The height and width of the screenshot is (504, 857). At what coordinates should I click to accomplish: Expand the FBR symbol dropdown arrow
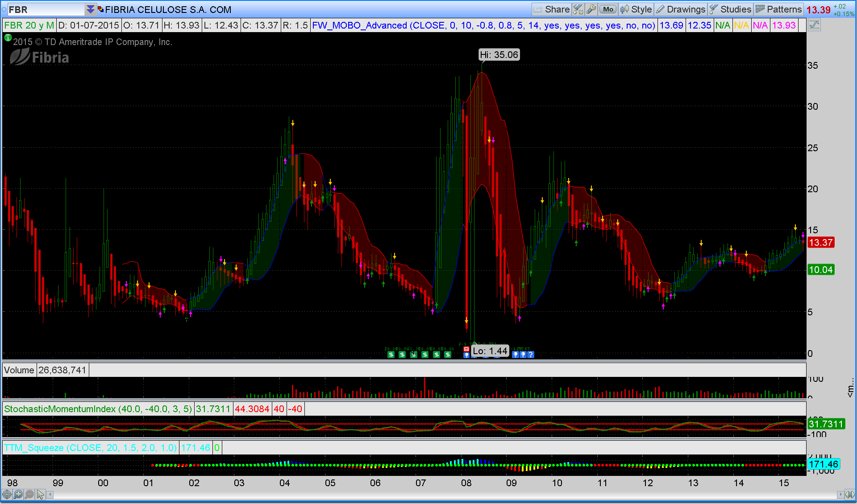pyautogui.click(x=91, y=9)
